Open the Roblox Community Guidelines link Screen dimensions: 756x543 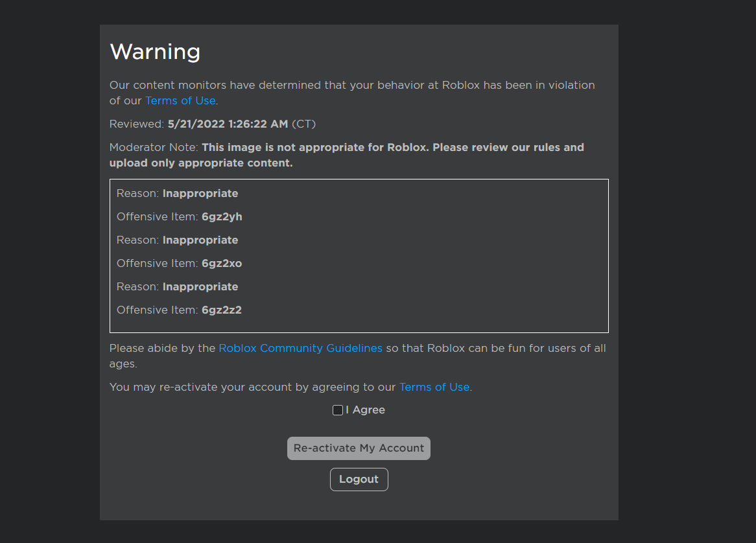pos(300,348)
